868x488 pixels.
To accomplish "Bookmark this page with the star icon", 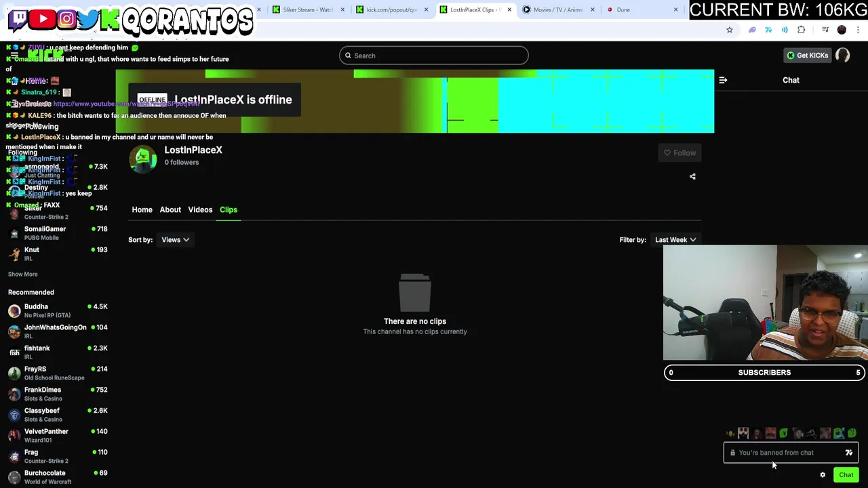I will coord(730,30).
